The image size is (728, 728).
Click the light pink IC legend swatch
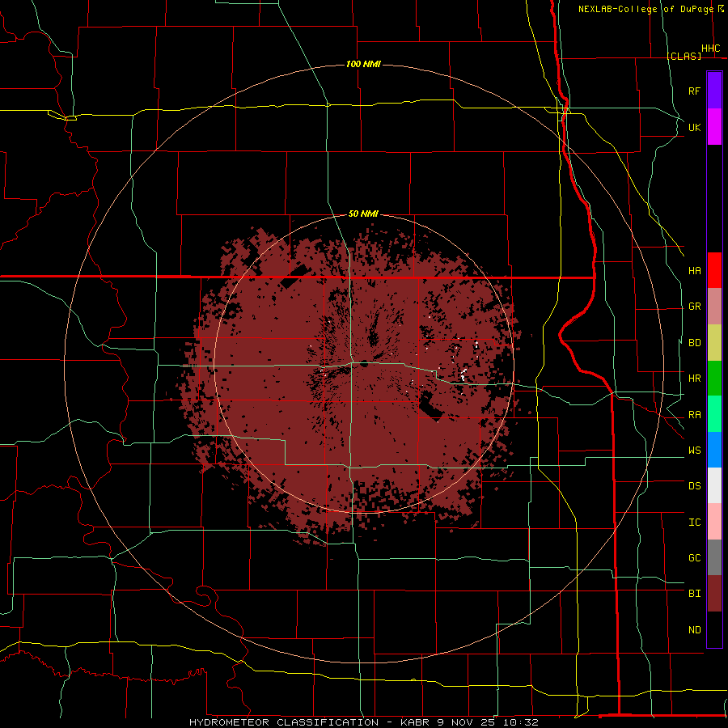(714, 522)
